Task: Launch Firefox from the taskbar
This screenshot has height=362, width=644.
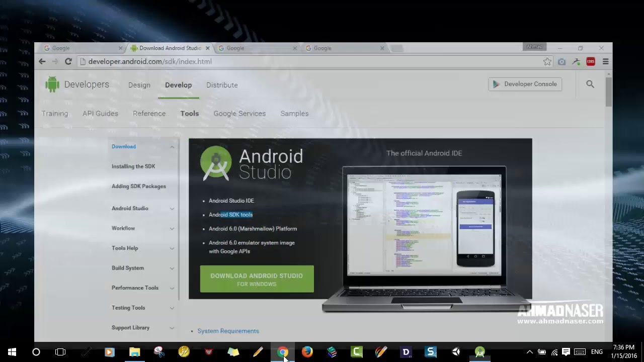Action: point(307,352)
